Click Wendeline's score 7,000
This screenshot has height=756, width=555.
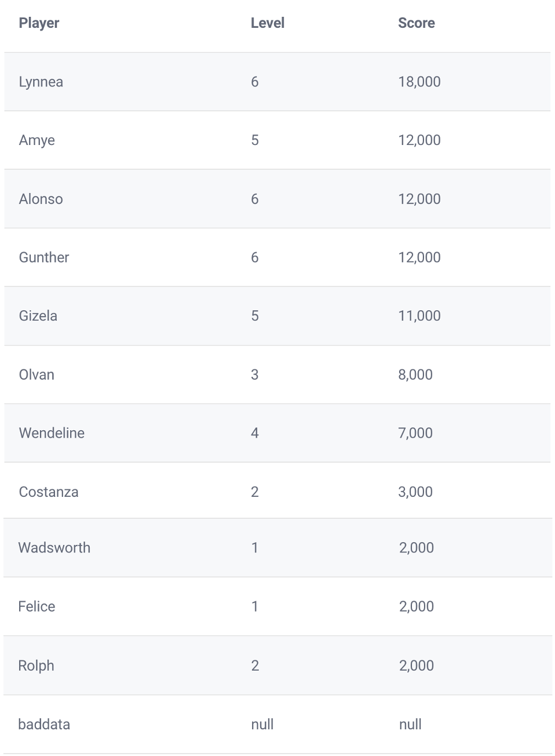(415, 433)
